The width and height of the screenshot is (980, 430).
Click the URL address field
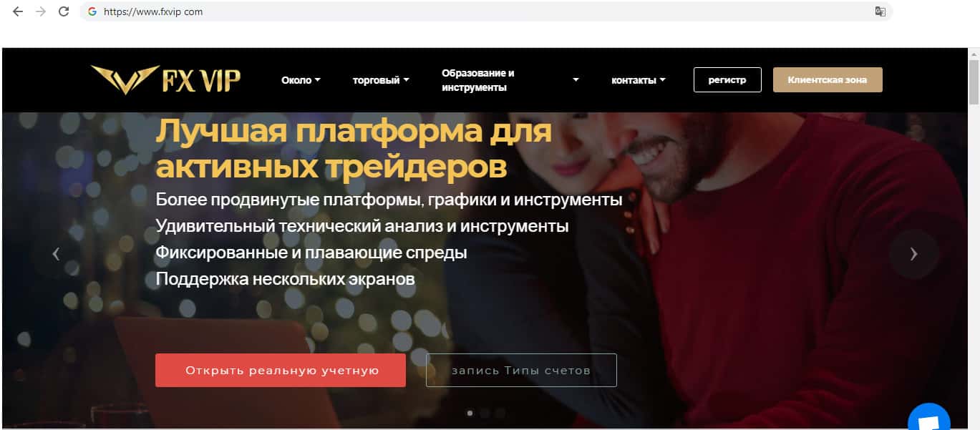(x=487, y=11)
